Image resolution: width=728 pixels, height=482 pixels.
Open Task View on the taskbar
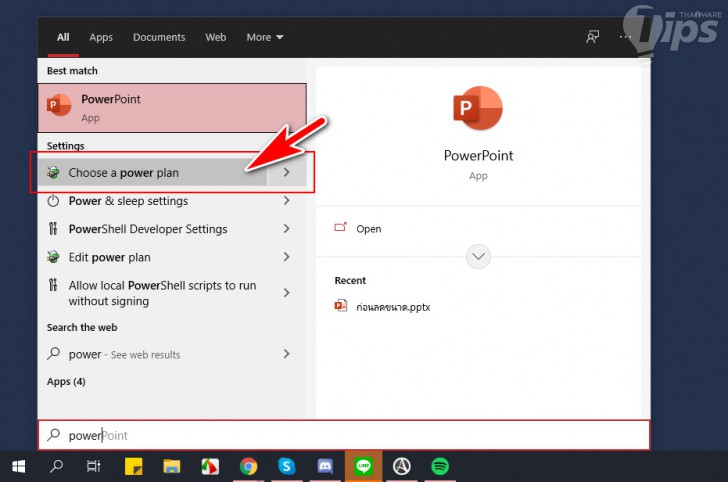(x=94, y=466)
